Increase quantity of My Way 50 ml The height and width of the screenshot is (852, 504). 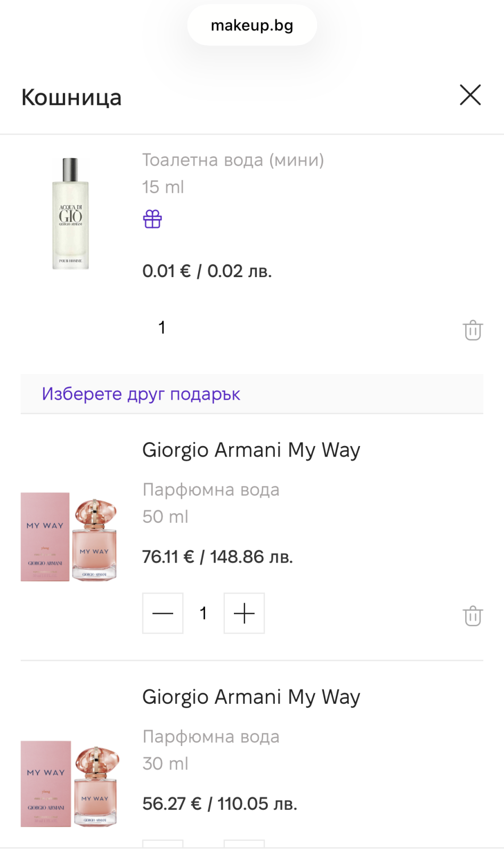(244, 613)
